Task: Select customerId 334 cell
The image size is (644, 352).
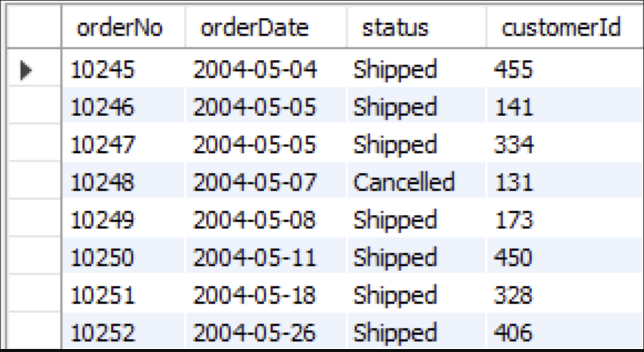Action: point(565,144)
